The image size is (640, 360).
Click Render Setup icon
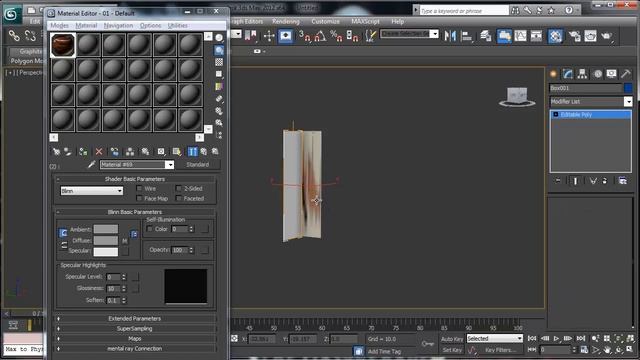575,36
